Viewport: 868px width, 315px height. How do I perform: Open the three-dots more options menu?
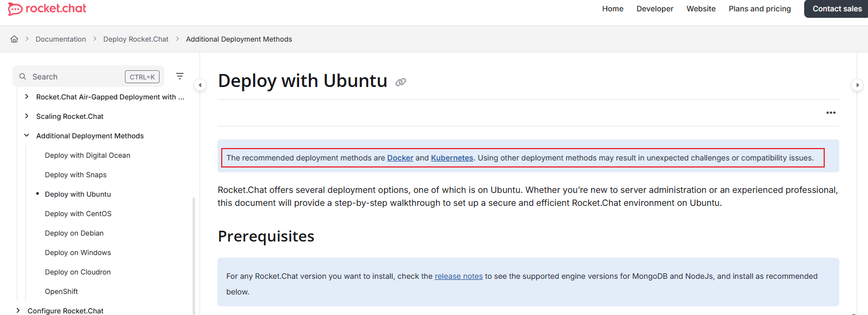tap(831, 113)
